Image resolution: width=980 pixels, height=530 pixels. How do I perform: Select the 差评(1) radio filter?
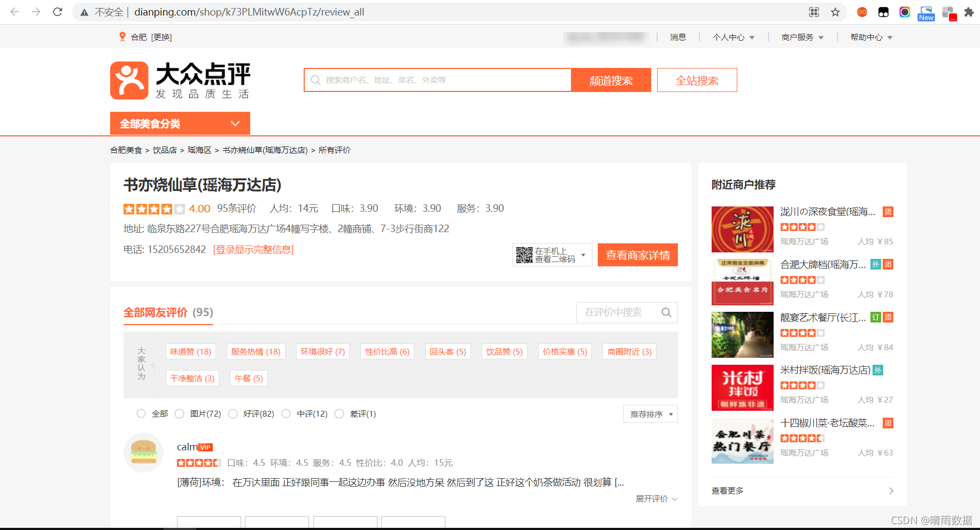pyautogui.click(x=339, y=413)
